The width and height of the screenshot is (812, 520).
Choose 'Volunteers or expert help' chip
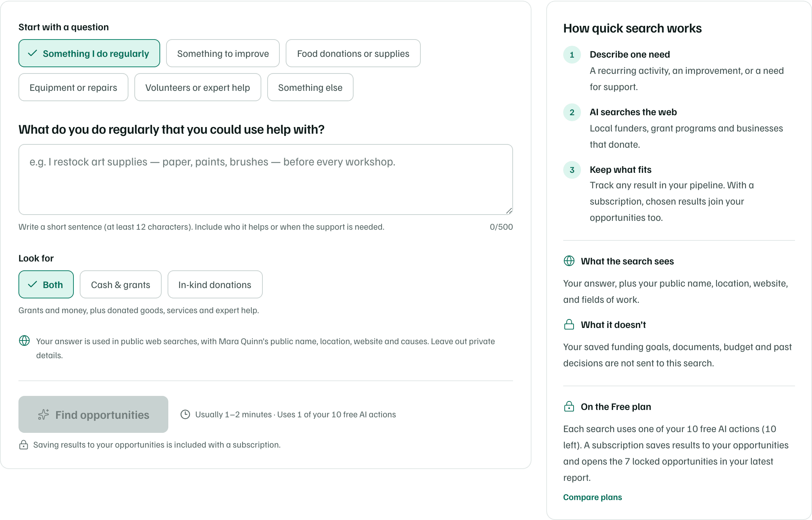tap(198, 87)
